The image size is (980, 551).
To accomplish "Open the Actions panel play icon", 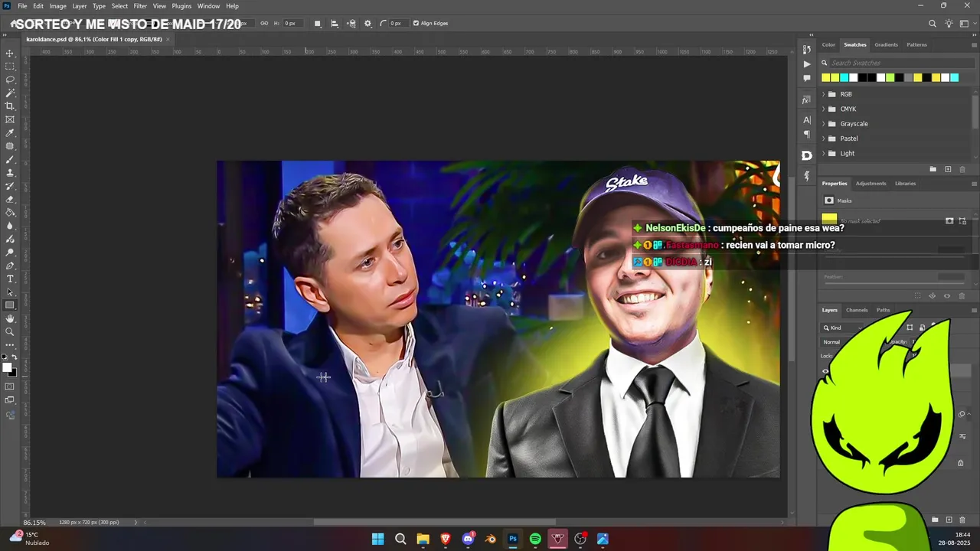I will [x=806, y=64].
